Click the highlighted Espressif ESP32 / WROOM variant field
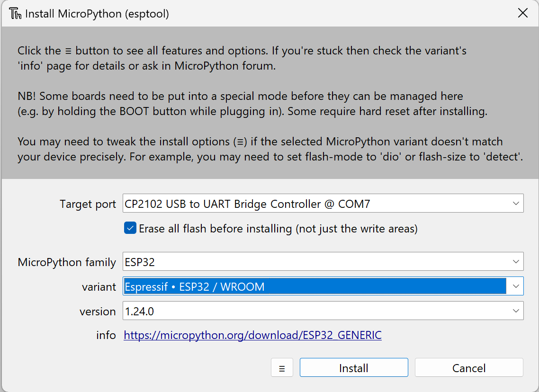539x392 pixels. point(323,286)
